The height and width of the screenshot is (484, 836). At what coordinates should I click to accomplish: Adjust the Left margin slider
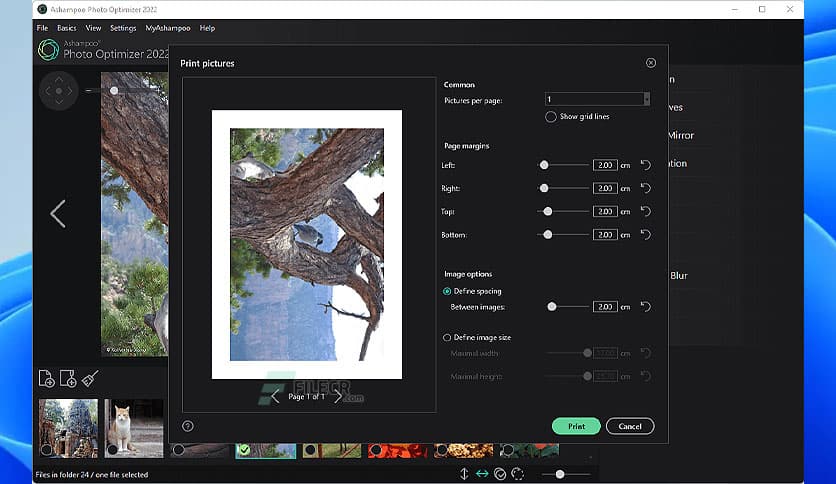[x=544, y=165]
